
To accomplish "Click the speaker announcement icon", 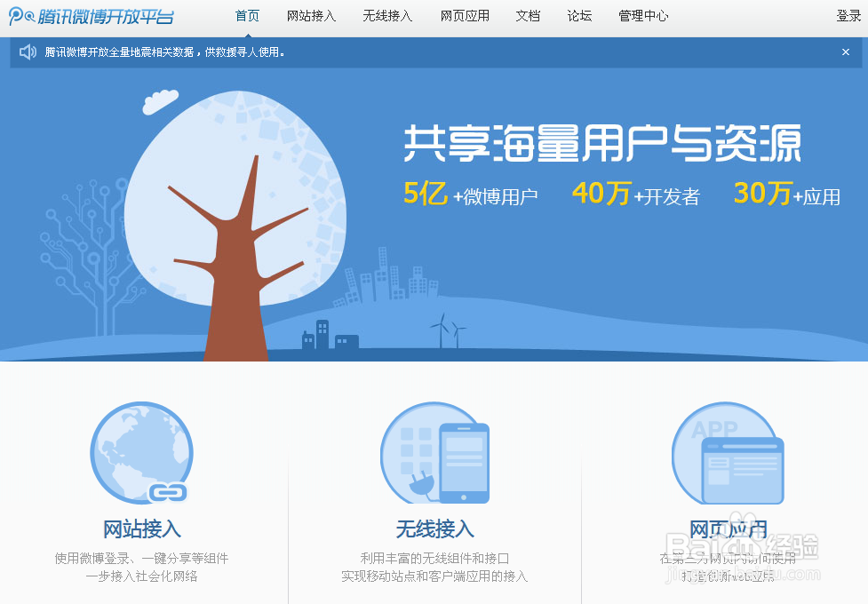I will tap(28, 52).
